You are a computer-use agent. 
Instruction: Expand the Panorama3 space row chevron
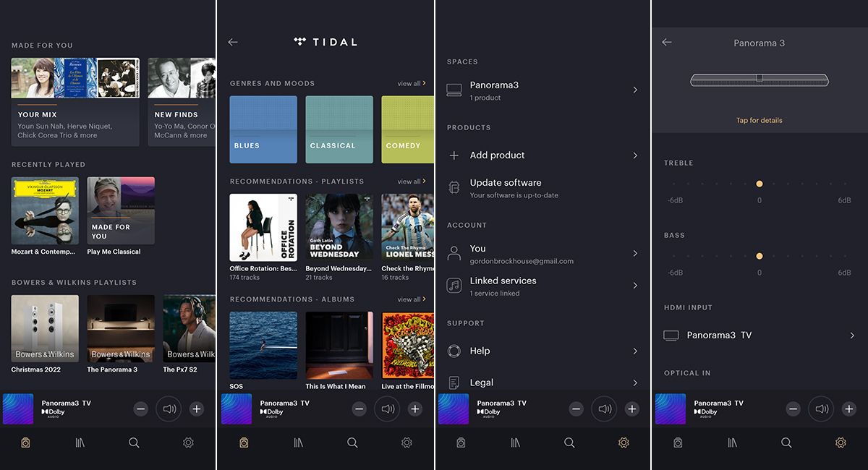(x=635, y=90)
